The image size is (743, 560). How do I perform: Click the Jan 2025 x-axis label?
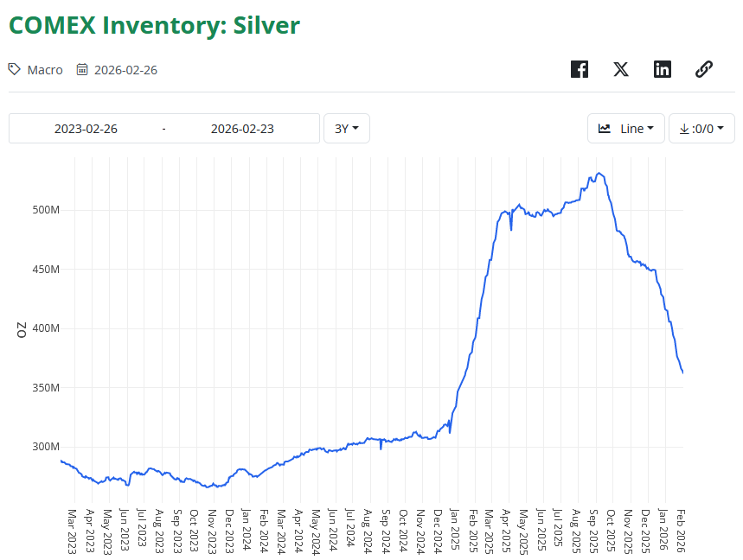(454, 530)
